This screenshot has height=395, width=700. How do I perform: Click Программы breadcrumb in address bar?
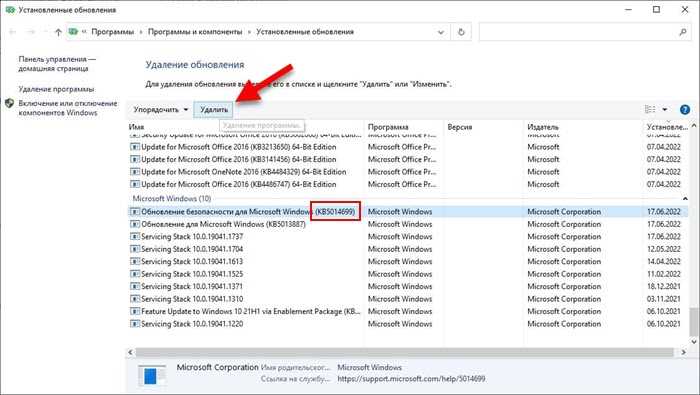click(x=112, y=32)
